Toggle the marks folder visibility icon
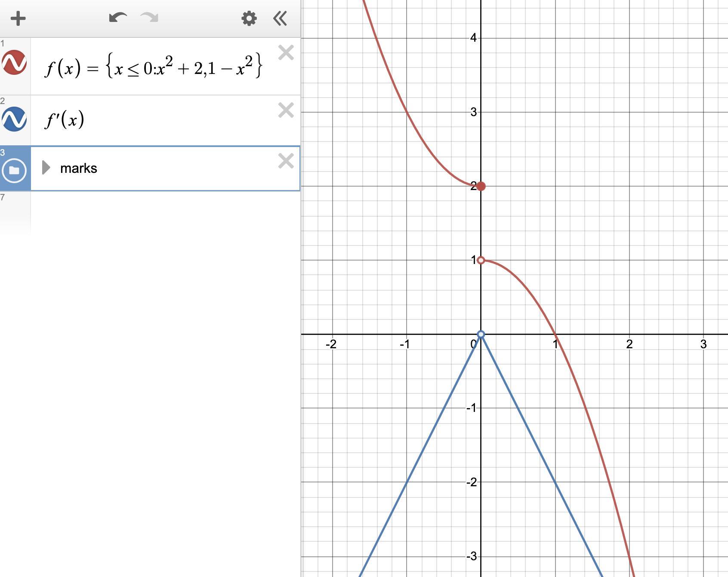The height and width of the screenshot is (577, 728). point(14,170)
